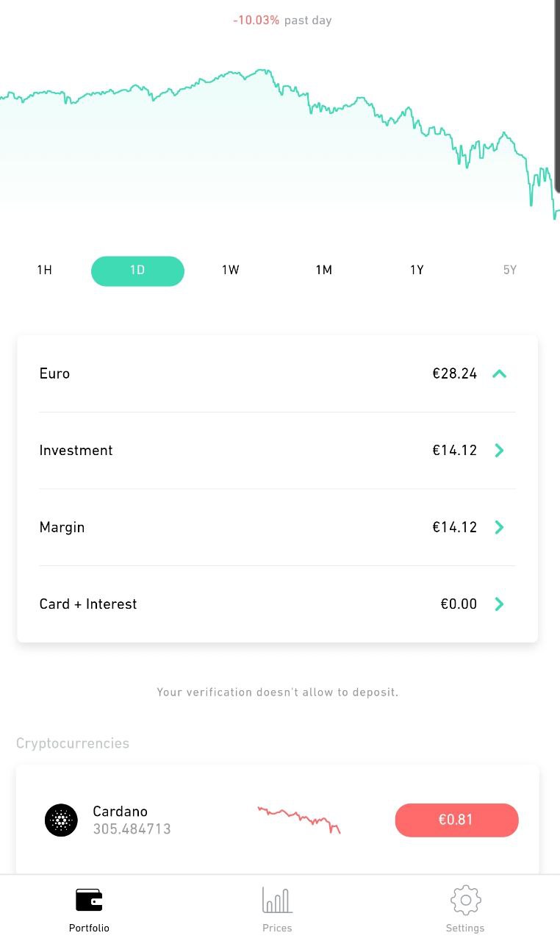560x941 pixels.
Task: Select the 1H time range
Action: pos(44,271)
